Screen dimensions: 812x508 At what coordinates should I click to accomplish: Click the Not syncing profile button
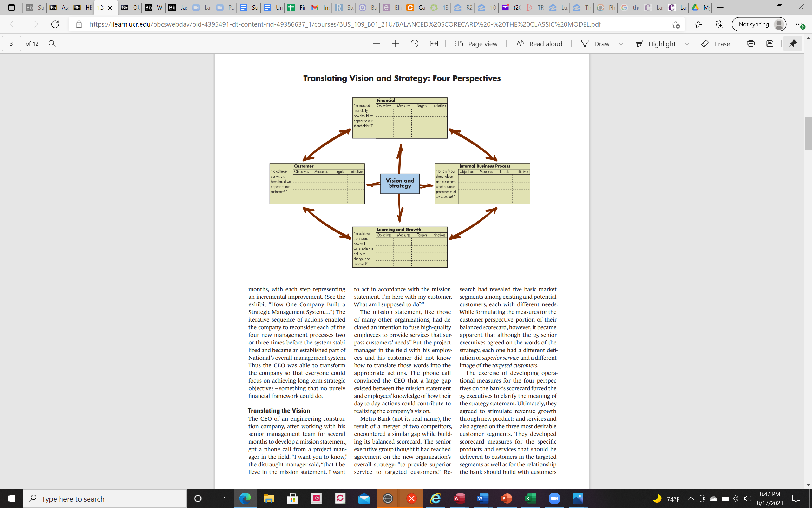pos(759,24)
